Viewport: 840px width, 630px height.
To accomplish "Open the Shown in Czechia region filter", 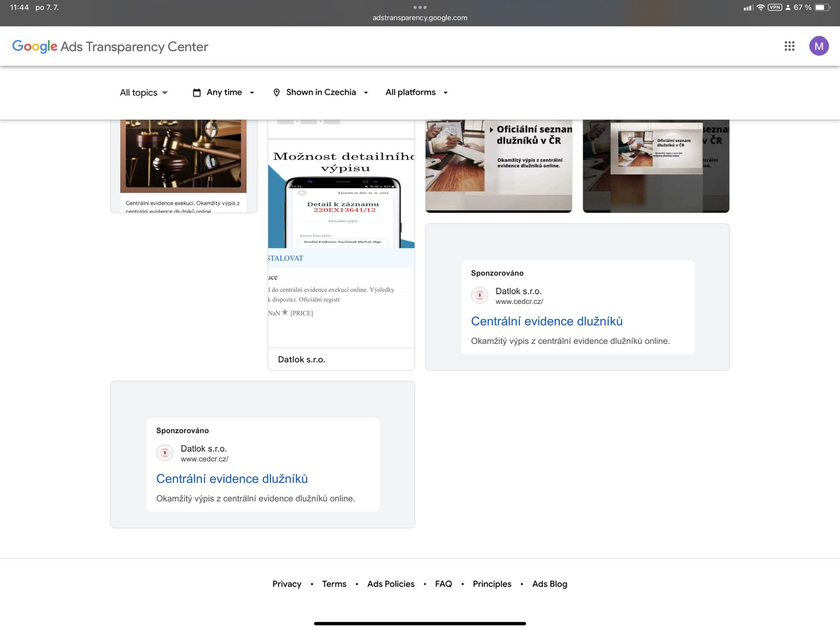I will 321,92.
